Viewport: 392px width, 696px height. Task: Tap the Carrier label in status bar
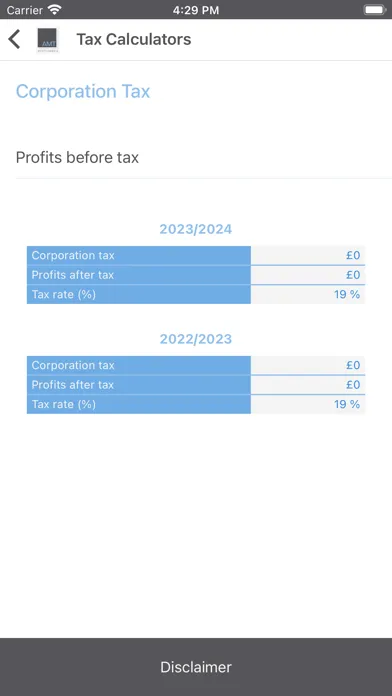tap(24, 10)
